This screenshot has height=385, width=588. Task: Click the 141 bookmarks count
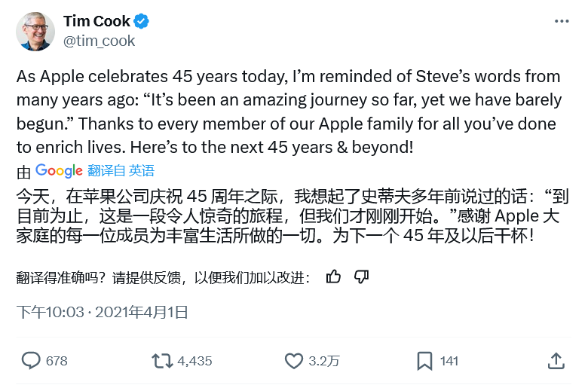449,361
